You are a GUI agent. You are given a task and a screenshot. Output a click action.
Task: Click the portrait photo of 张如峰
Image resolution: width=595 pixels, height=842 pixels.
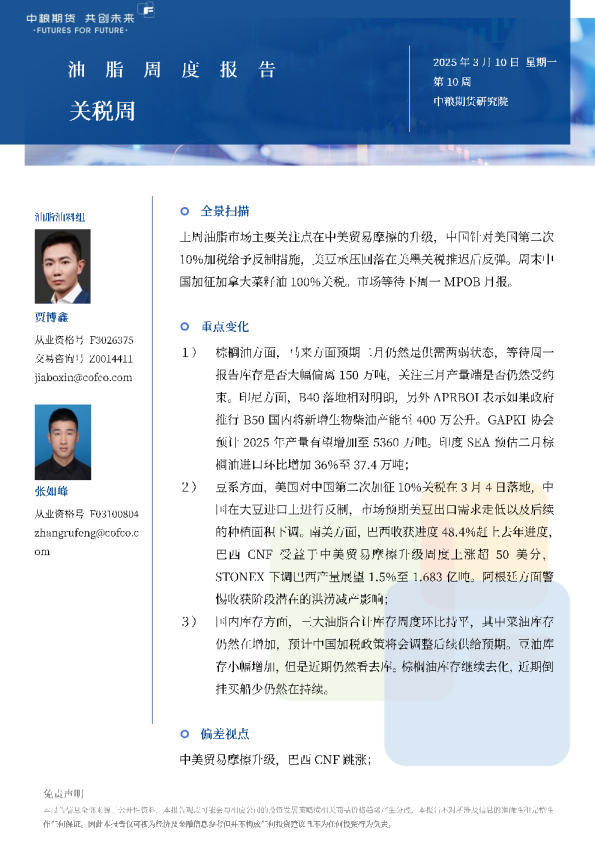63,442
